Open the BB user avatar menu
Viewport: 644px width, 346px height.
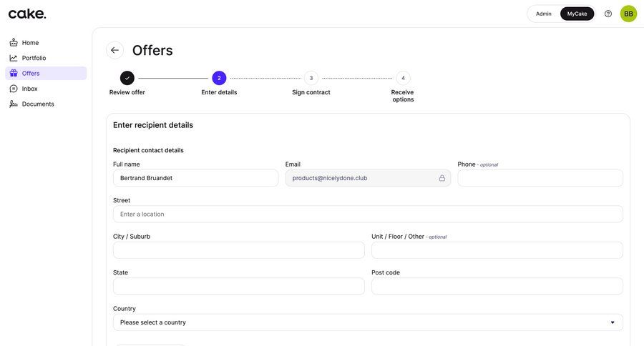pyautogui.click(x=628, y=14)
